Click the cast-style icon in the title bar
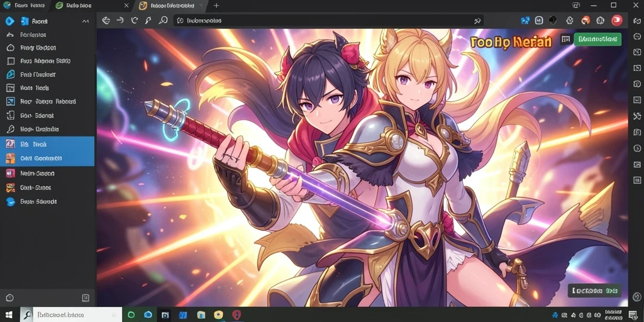644x322 pixels. 576,5
